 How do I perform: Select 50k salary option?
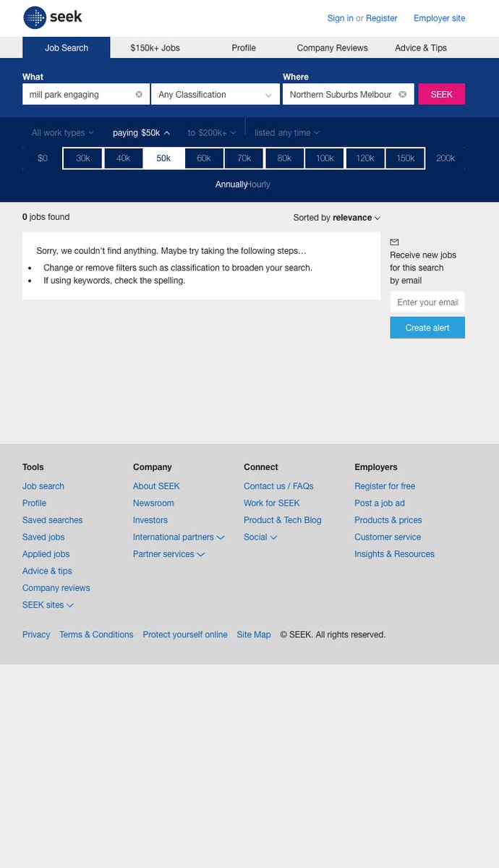(163, 158)
